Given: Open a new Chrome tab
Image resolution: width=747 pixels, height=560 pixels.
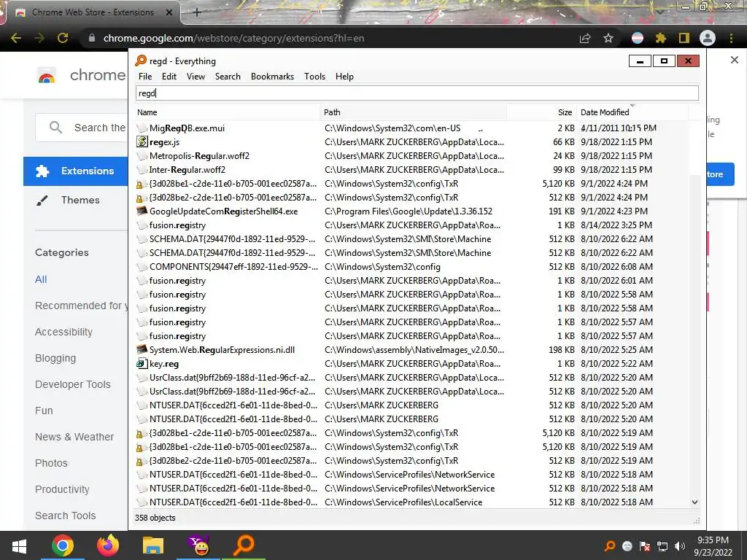Looking at the screenshot, I should coord(197,12).
